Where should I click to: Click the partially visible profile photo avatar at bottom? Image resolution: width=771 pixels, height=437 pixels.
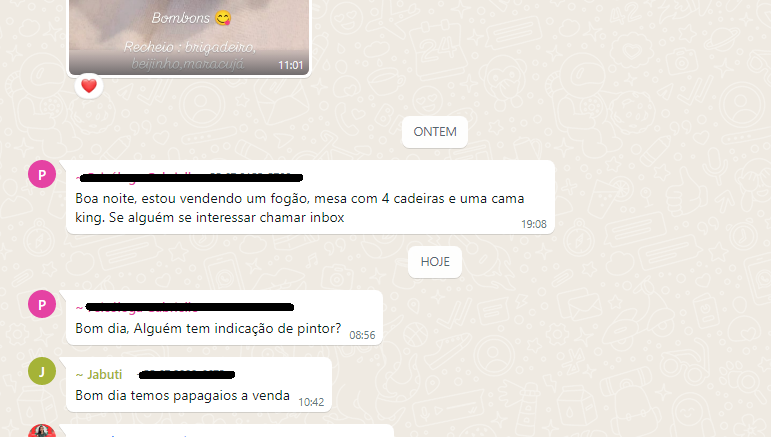point(42,431)
